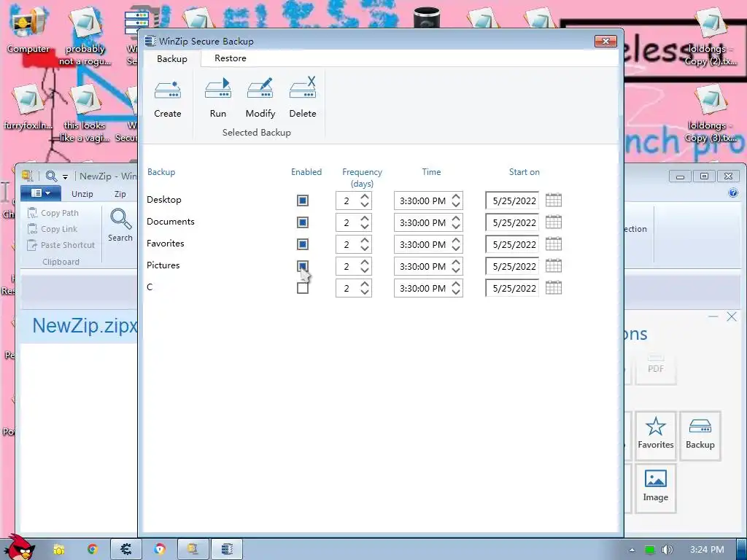The image size is (747, 560).
Task: Decrease Documents backup frequency days
Action: tap(365, 227)
